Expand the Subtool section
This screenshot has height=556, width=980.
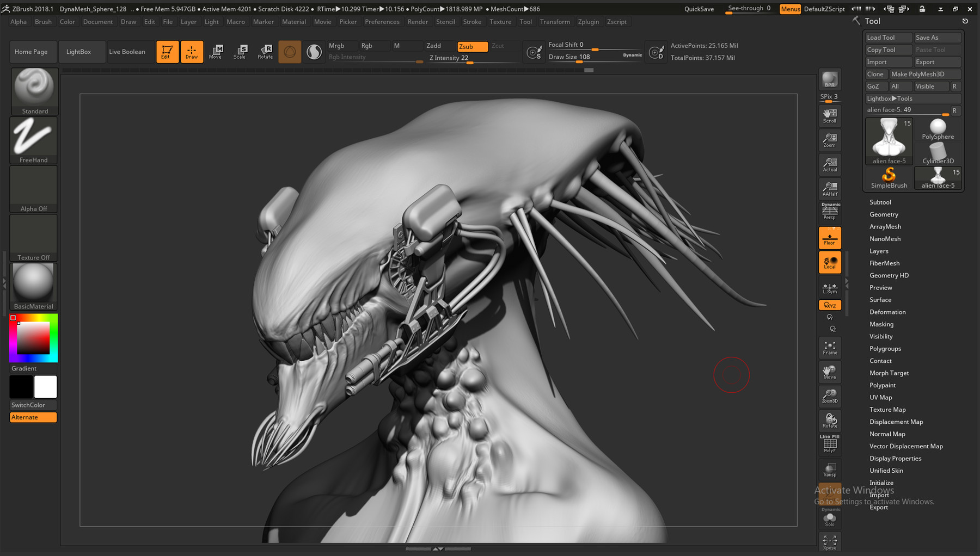(880, 202)
